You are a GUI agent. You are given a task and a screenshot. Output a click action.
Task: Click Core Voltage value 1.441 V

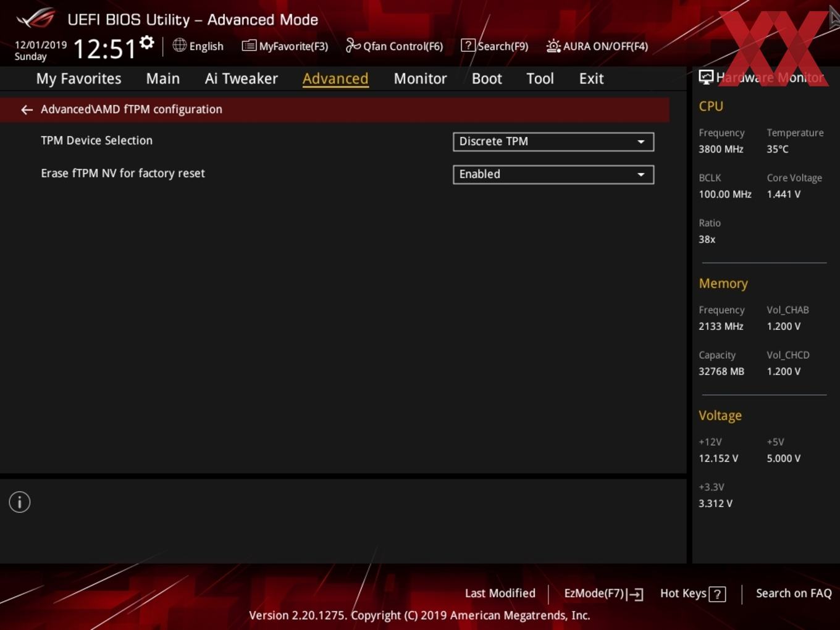(x=784, y=194)
